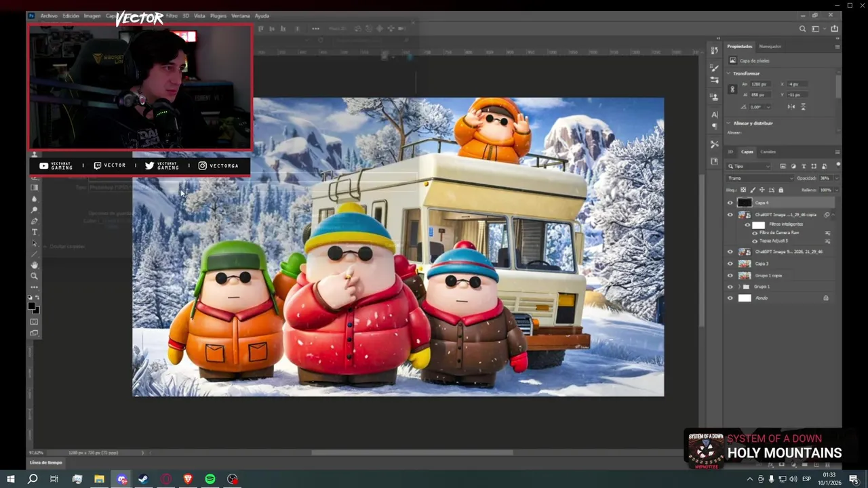Lock all for selected layer
868x488 pixels.
point(781,190)
